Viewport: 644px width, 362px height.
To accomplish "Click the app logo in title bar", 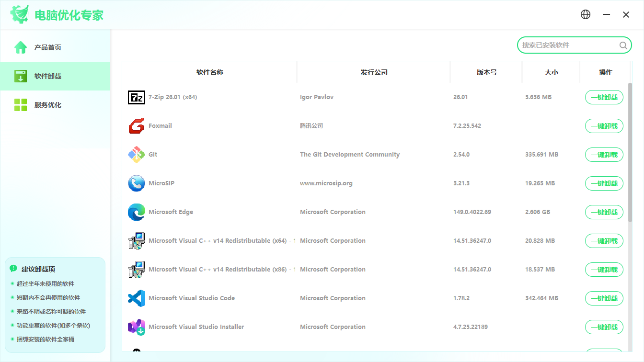I will point(20,14).
